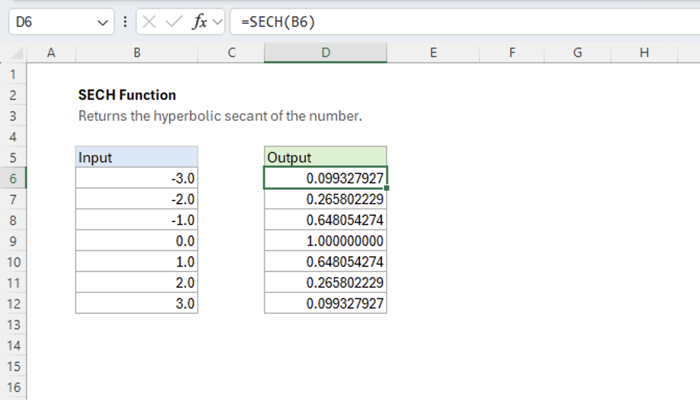Expand the dropdown arrow beside fx
700x400 pixels.
tap(217, 22)
